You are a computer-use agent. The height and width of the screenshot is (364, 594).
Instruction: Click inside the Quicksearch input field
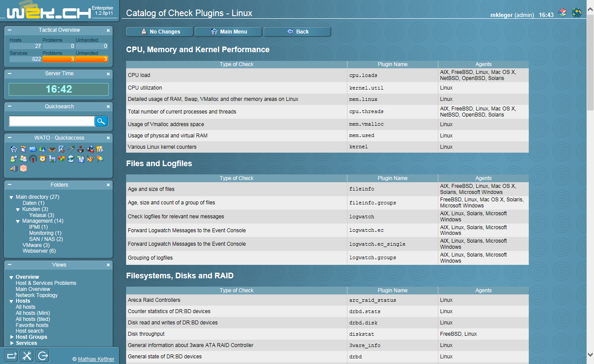pos(52,121)
